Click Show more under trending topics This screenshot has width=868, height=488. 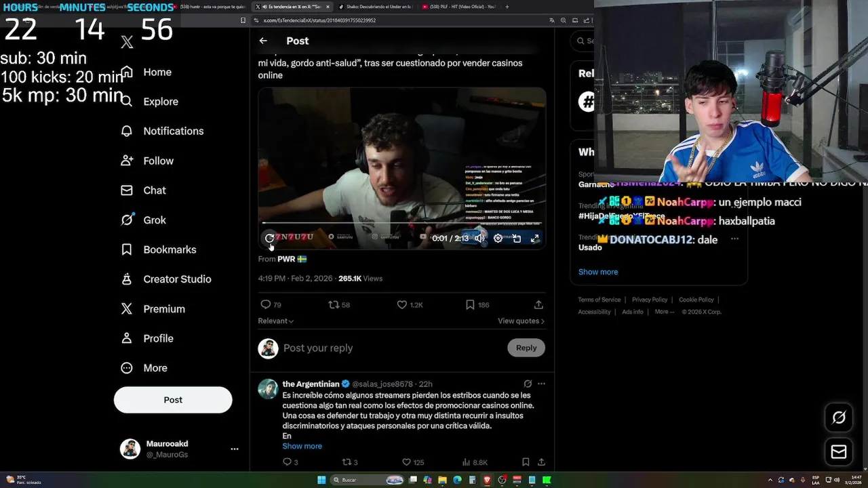598,272
